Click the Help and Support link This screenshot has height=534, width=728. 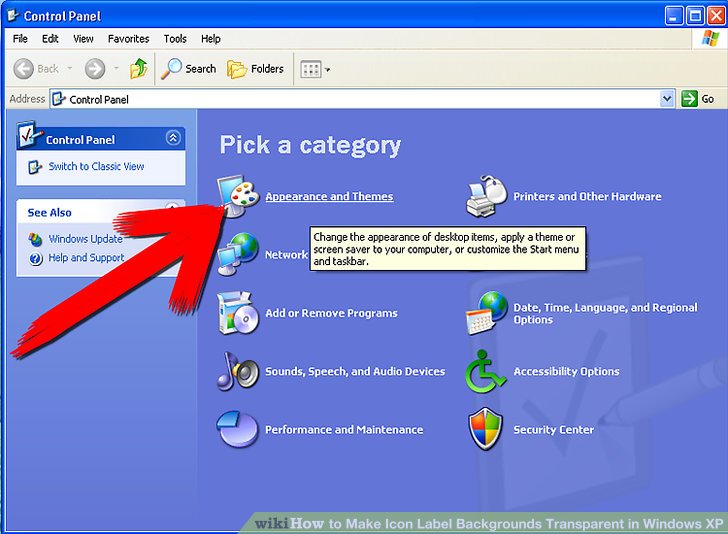86,258
